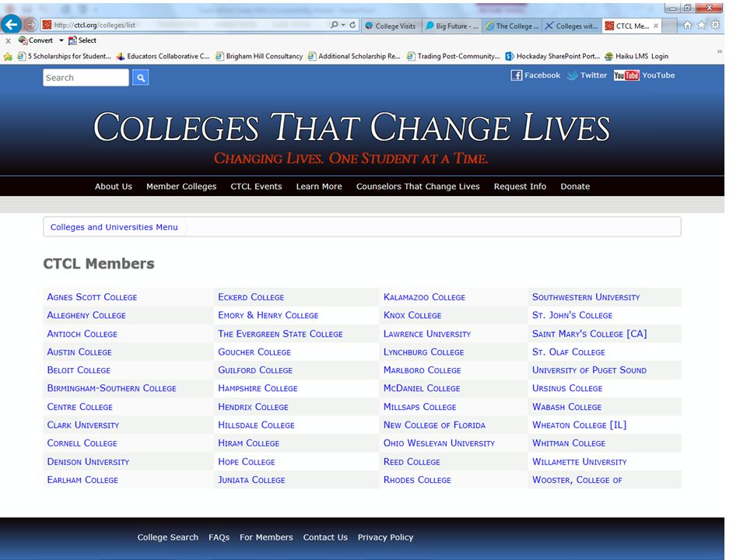Open the address bar dropdown arrow

(x=343, y=25)
